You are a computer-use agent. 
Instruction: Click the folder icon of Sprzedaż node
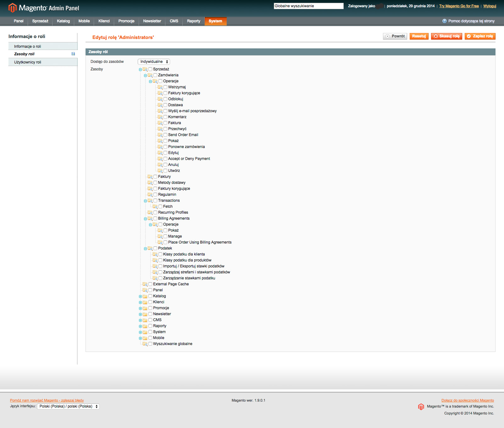(x=145, y=69)
